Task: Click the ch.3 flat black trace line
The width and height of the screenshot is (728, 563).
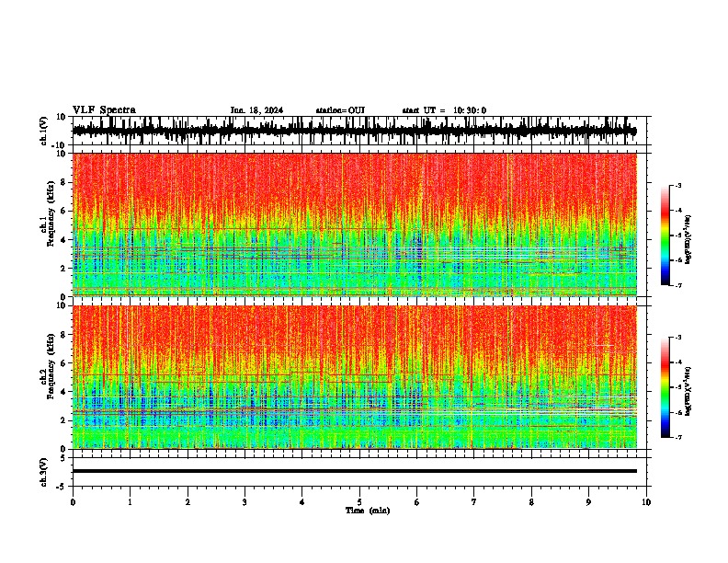Action: point(355,471)
